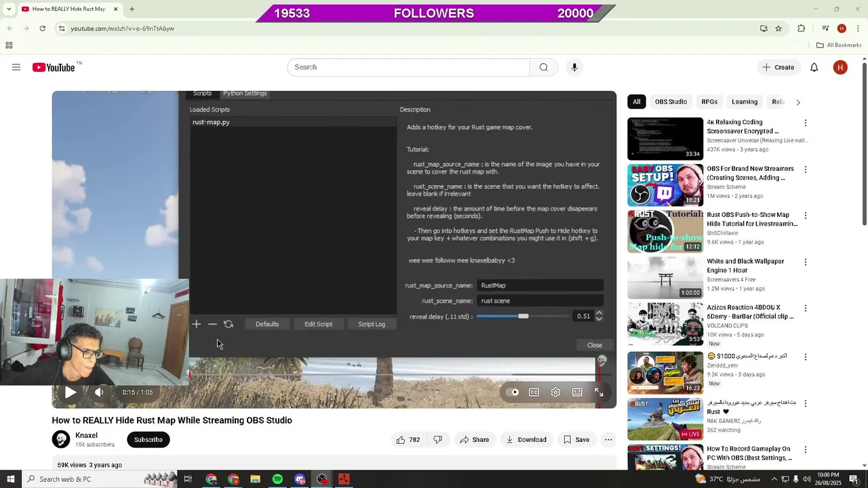Open options for Rust OBS Push-to-Show Map video
This screenshot has width=868, height=488.
point(806,216)
